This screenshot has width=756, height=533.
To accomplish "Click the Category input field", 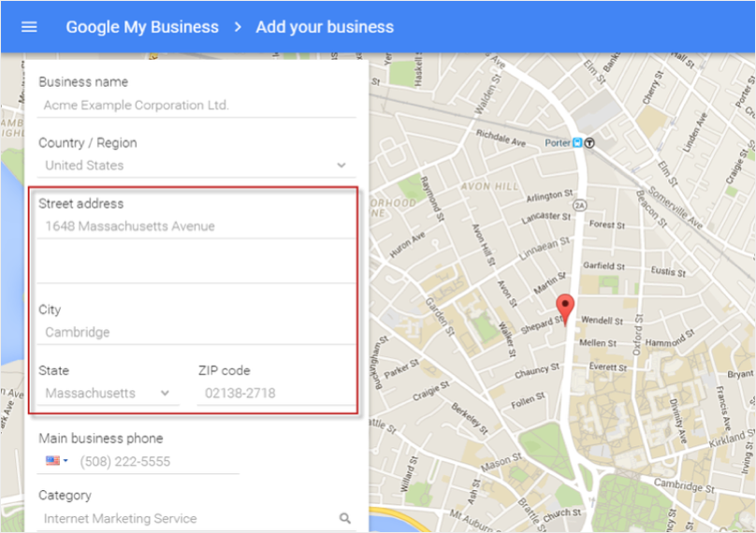I will [188, 518].
